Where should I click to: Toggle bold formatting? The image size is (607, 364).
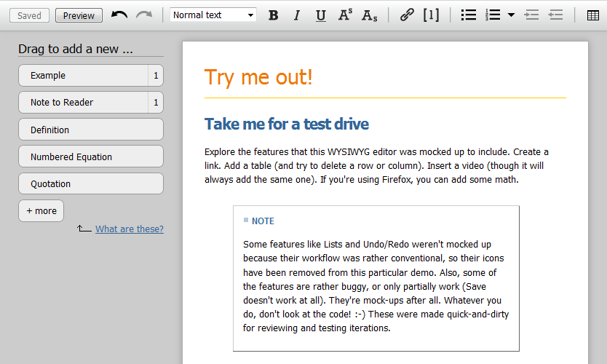tap(274, 15)
